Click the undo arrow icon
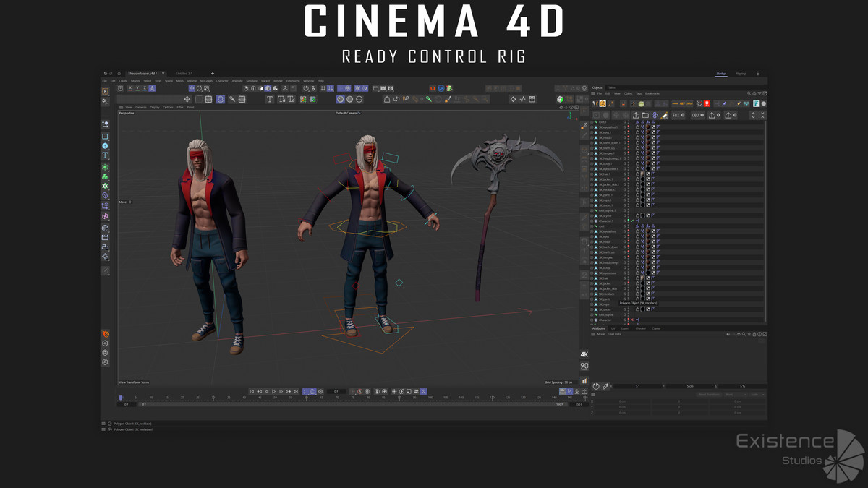The height and width of the screenshot is (488, 868). click(x=105, y=73)
